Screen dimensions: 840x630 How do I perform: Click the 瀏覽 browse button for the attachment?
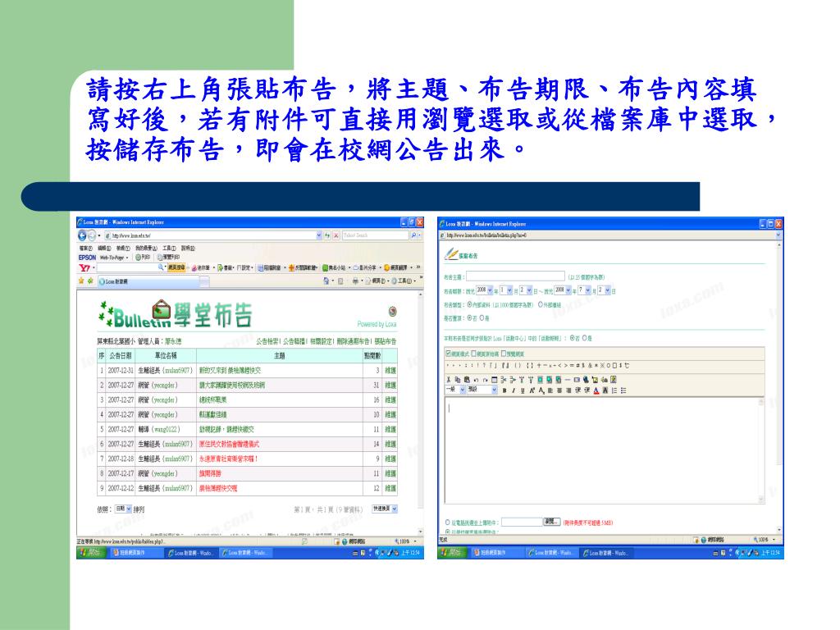(552, 521)
